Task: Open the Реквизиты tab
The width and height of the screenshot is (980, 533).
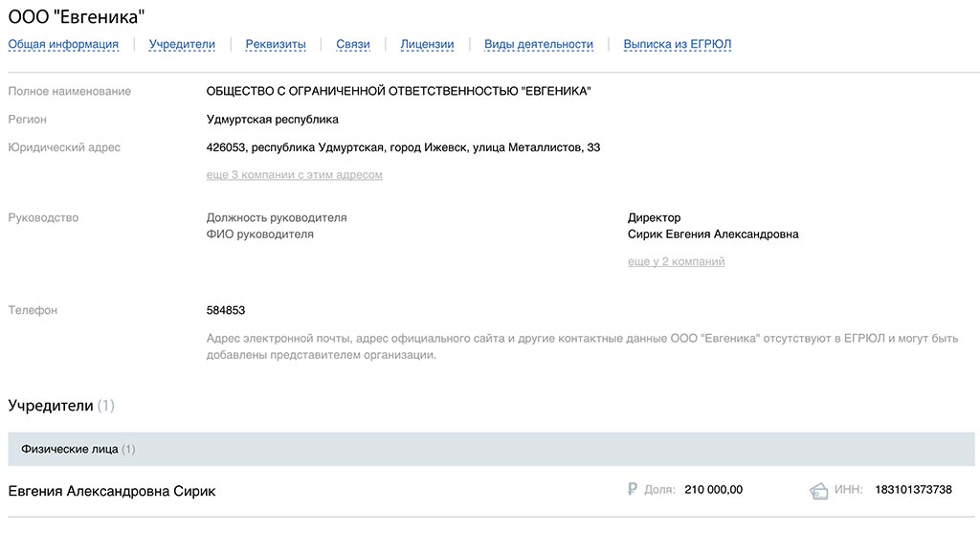Action: click(276, 44)
